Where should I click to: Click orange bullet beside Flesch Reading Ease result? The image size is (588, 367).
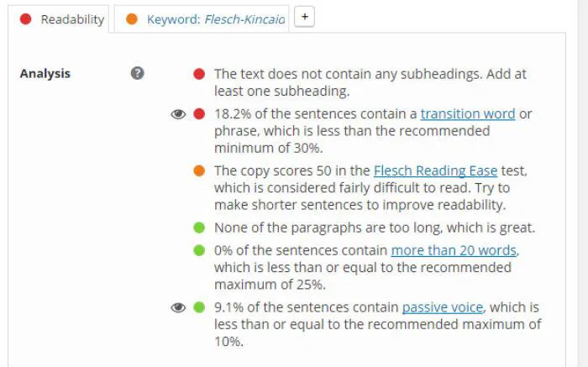[x=199, y=171]
